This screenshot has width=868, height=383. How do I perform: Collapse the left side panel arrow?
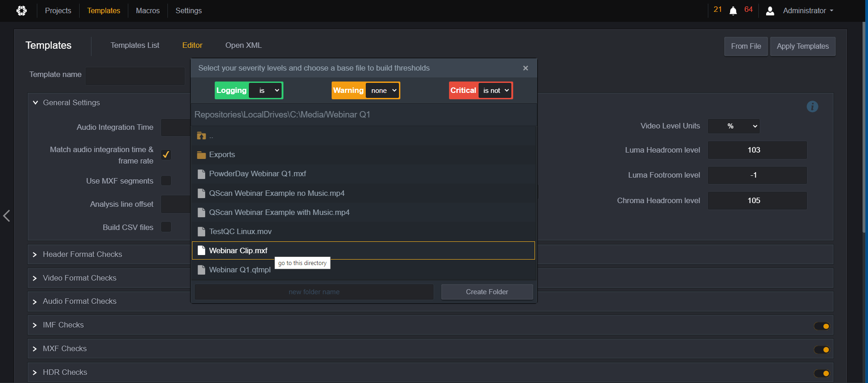pos(6,215)
